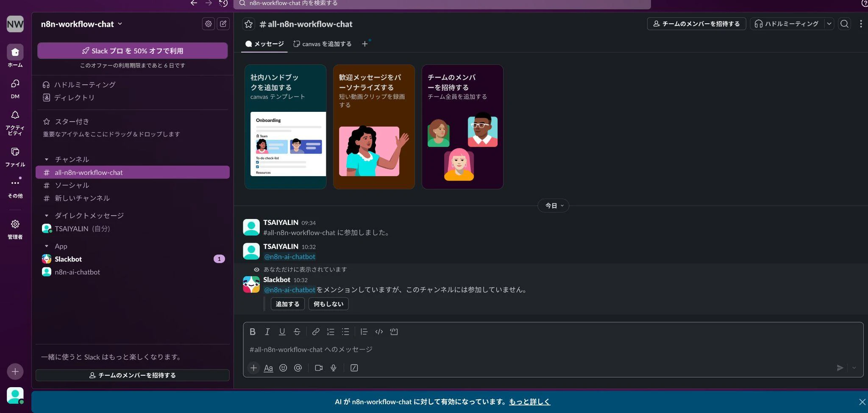Screen dimensions: 868x413
Task: Record a video clip with the camera icon
Action: click(319, 368)
